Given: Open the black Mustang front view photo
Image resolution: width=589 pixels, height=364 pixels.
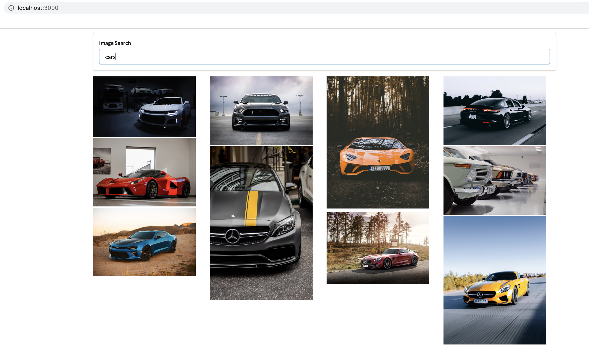Looking at the screenshot, I should pos(261,111).
